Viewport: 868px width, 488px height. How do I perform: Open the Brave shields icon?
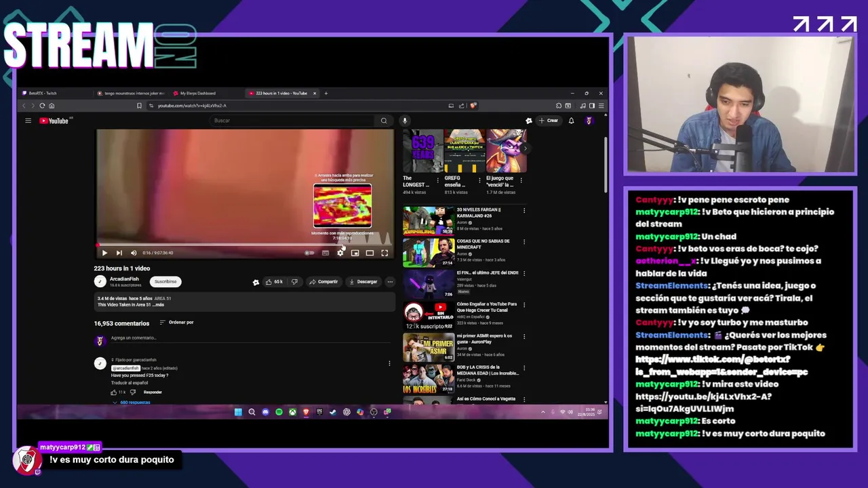pos(473,106)
